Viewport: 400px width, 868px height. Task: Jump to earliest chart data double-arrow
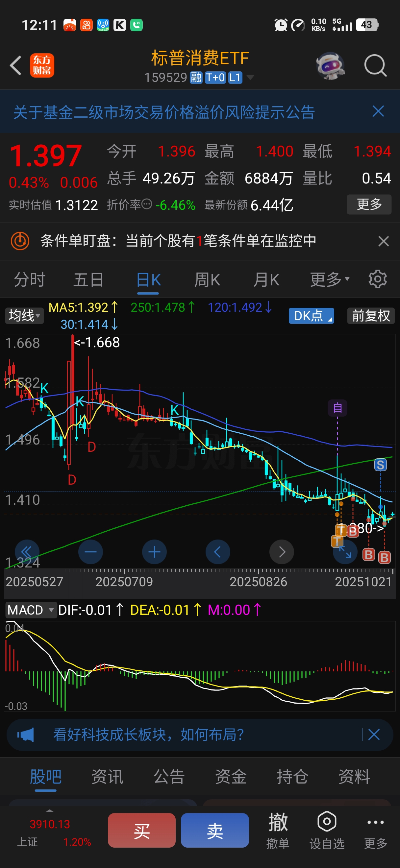click(x=27, y=552)
